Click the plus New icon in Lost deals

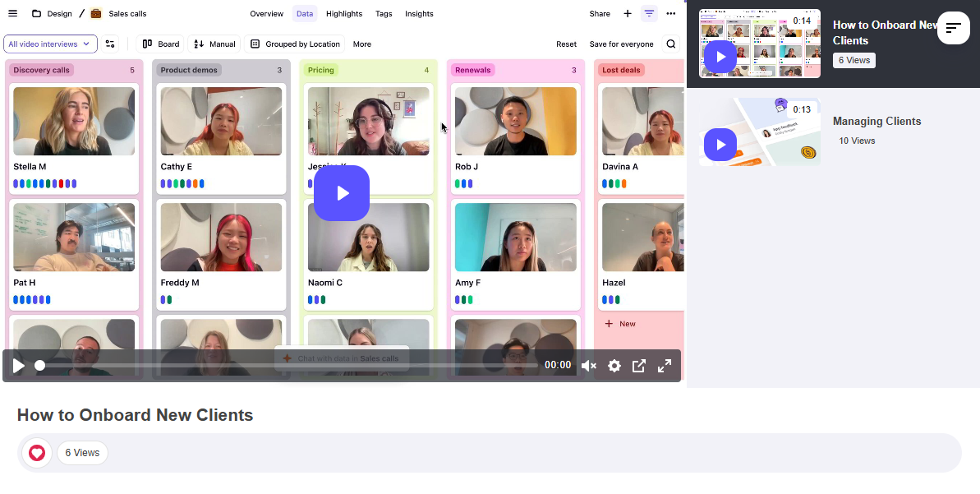[x=609, y=324]
